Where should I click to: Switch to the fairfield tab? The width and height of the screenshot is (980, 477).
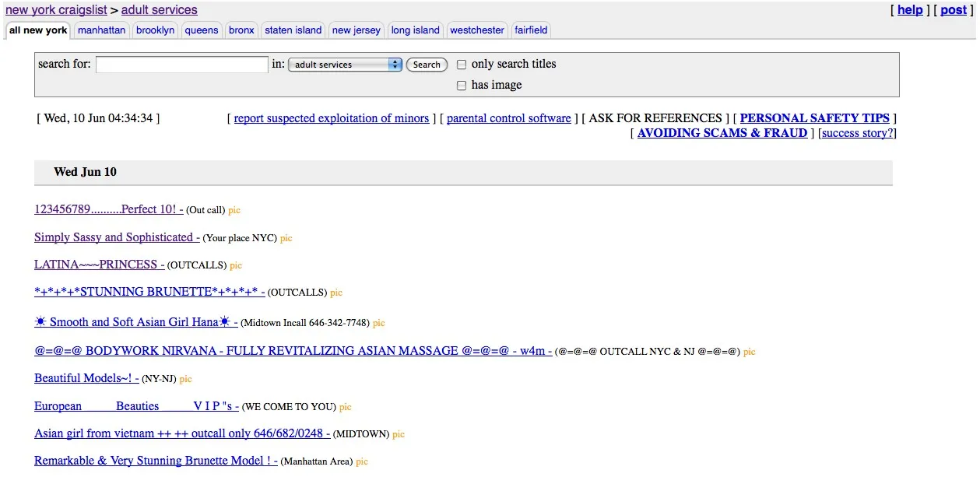tap(531, 30)
